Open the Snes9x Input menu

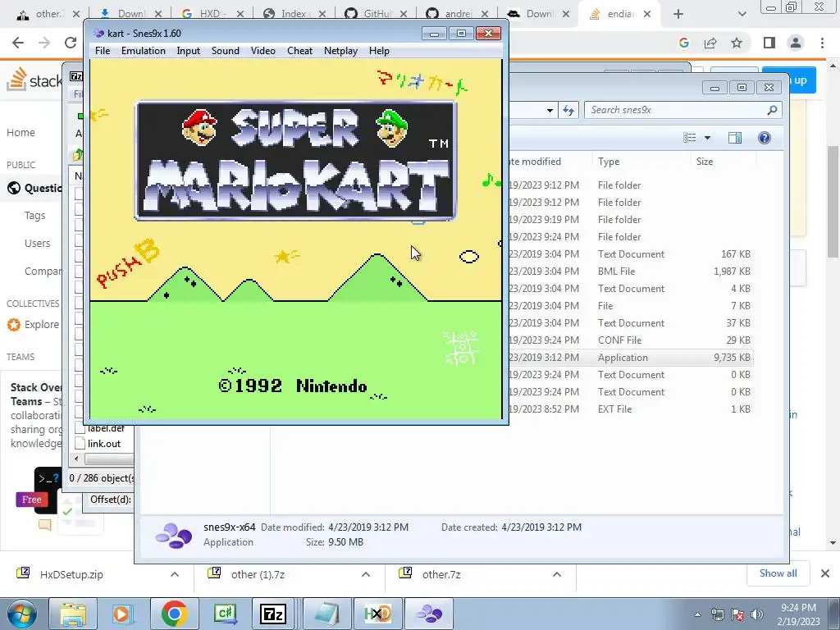188,51
